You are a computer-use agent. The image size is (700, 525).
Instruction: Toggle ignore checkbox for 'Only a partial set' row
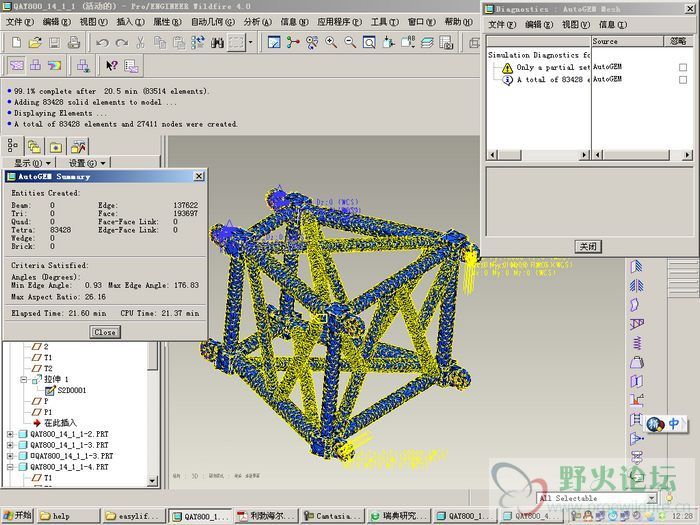point(683,67)
